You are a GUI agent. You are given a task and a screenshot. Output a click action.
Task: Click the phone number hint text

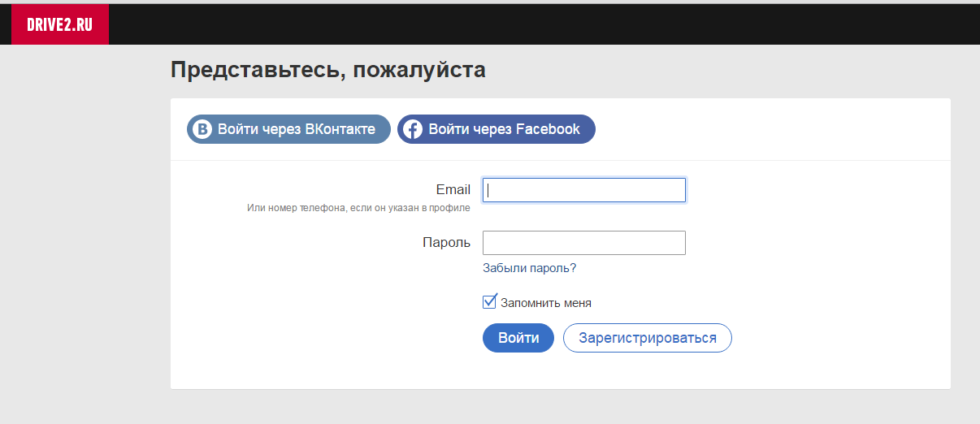[358, 208]
